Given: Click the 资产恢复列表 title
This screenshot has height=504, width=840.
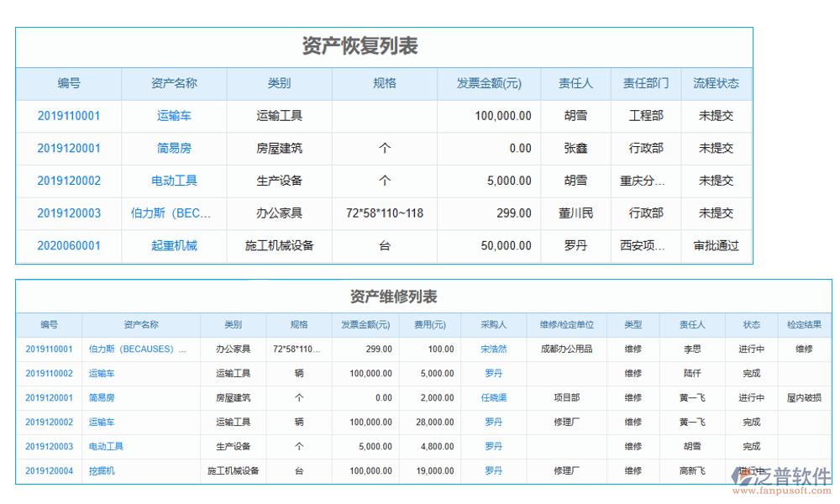Looking at the screenshot, I should [x=360, y=46].
